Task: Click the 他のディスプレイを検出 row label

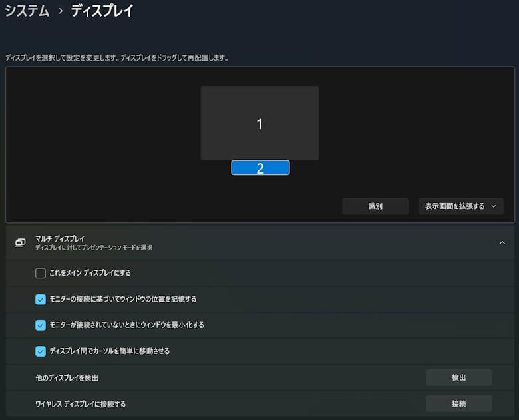Action: click(67, 378)
